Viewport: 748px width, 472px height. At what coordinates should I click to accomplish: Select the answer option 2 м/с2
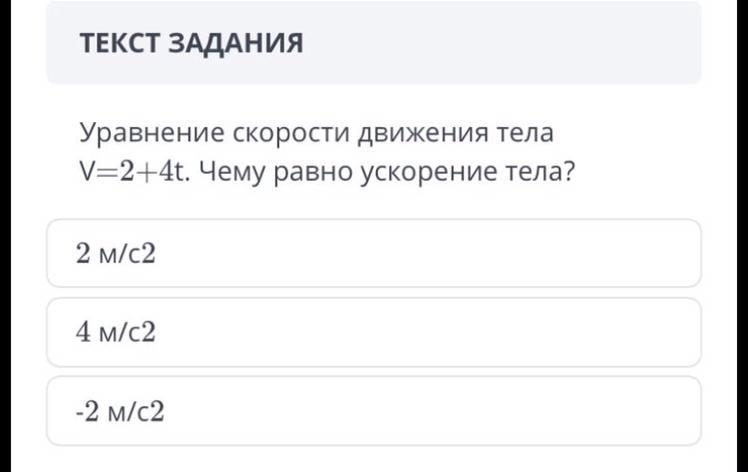373,254
